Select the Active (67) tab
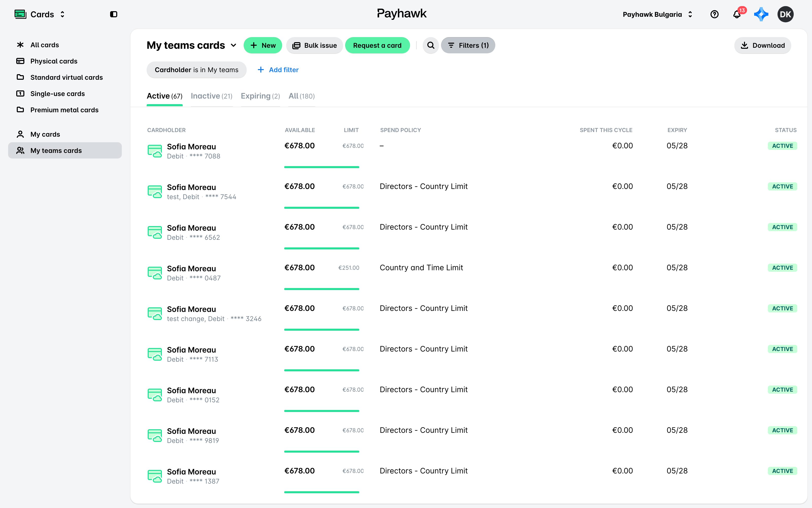This screenshot has width=812, height=508. [x=164, y=97]
